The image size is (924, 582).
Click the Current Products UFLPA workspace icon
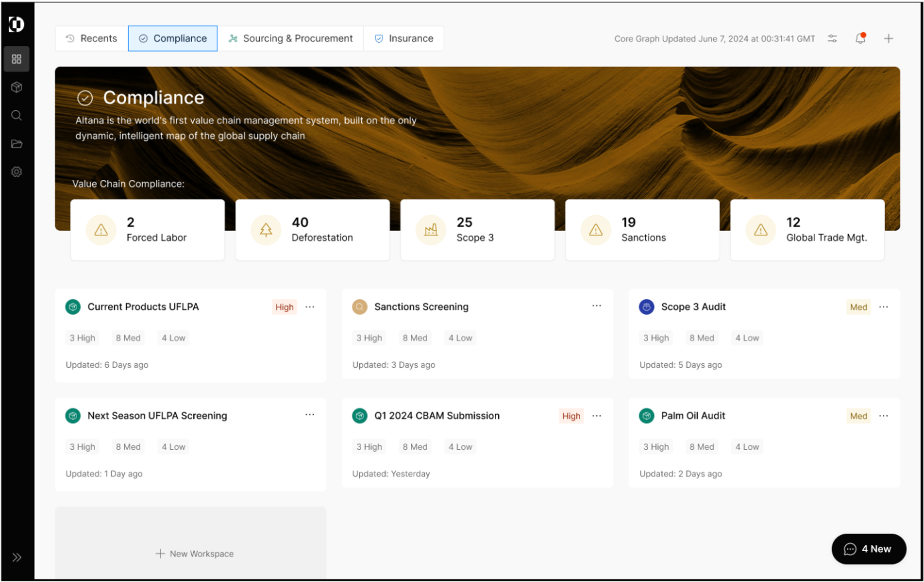(73, 307)
